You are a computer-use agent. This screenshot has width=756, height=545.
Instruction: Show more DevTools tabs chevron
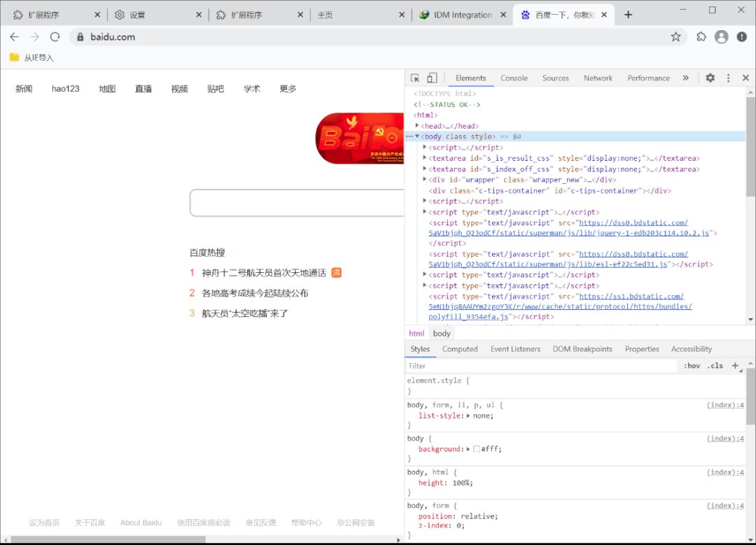pyautogui.click(x=685, y=78)
